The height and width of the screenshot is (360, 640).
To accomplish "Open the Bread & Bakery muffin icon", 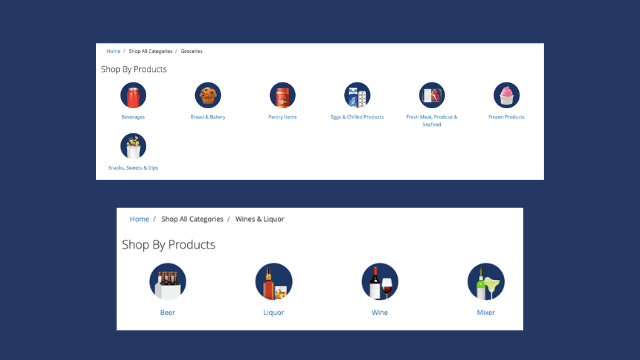I will [208, 95].
